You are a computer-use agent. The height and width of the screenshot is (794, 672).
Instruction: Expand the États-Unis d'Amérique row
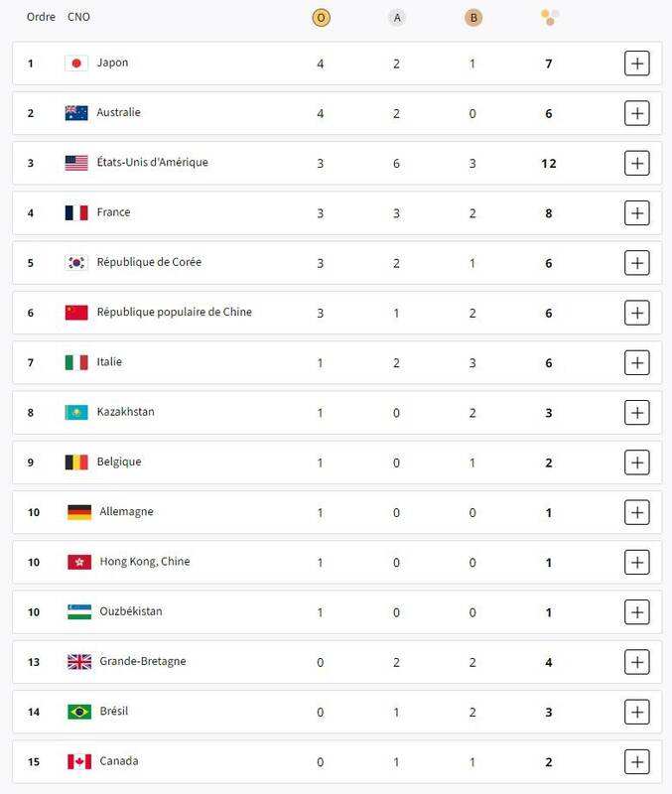pos(637,163)
